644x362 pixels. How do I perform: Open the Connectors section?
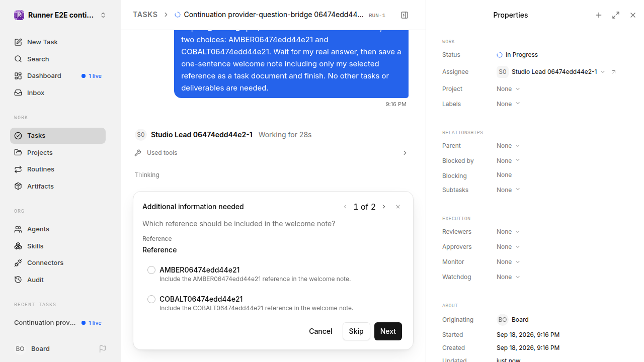point(58,263)
